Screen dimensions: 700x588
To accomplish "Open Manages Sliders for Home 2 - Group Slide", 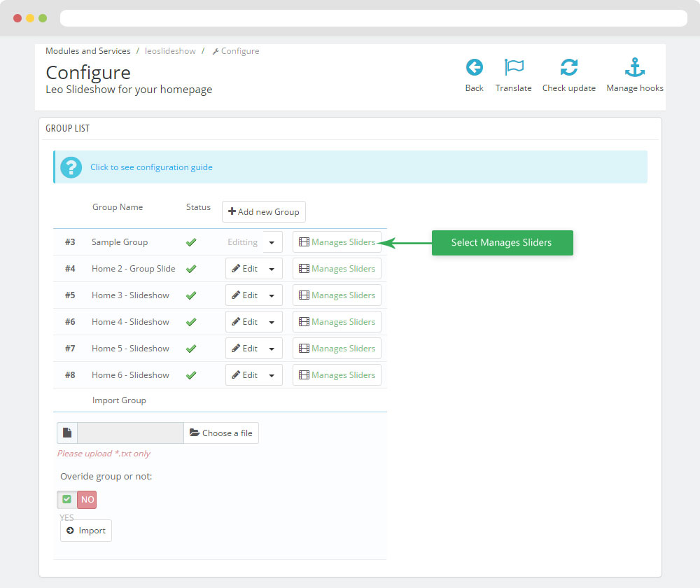I will [x=337, y=269].
